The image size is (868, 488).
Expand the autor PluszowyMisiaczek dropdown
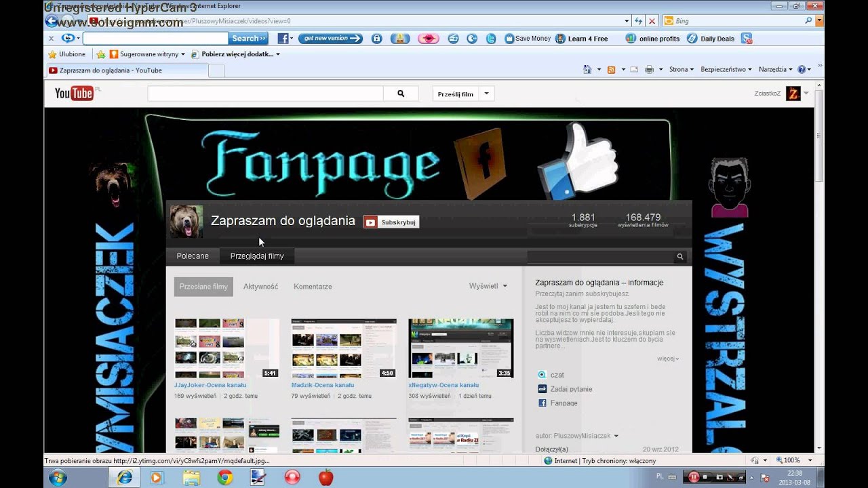tap(616, 436)
